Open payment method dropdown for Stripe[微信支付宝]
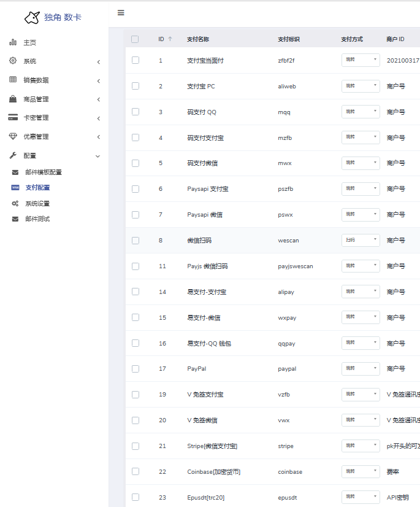 pyautogui.click(x=361, y=446)
